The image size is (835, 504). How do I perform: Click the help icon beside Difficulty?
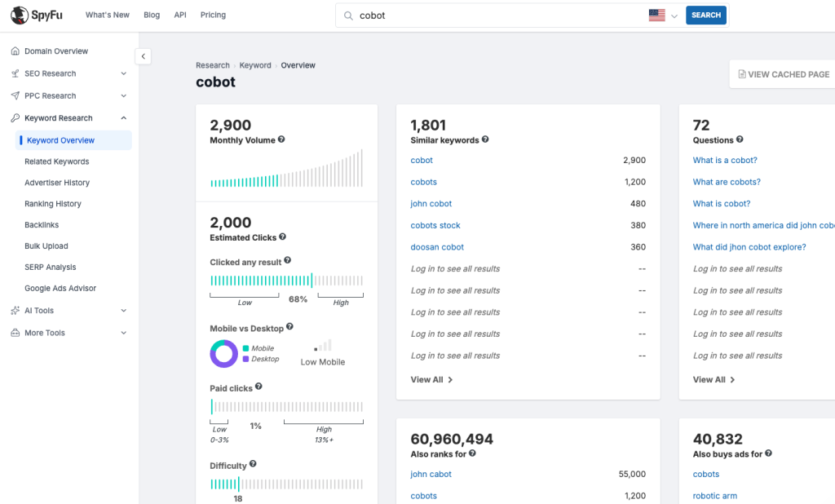[253, 465]
